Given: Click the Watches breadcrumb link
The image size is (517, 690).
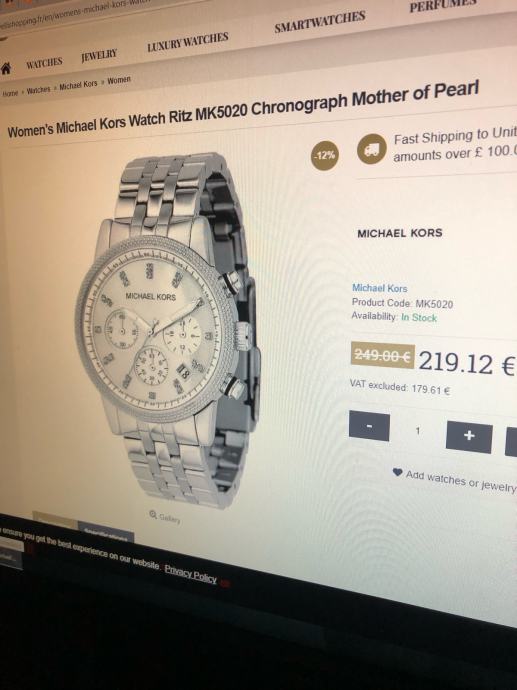Looking at the screenshot, I should [x=38, y=90].
